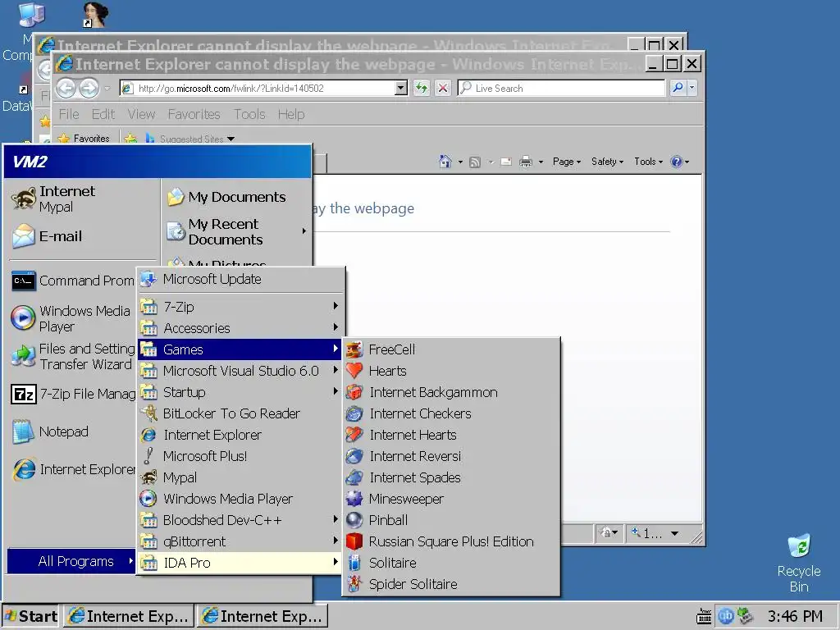
Task: Open the File menu in Internet Explorer
Action: tap(69, 114)
